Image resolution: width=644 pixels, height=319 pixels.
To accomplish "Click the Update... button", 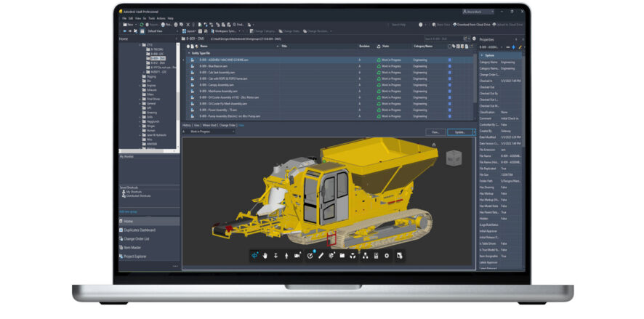I will click(x=461, y=132).
